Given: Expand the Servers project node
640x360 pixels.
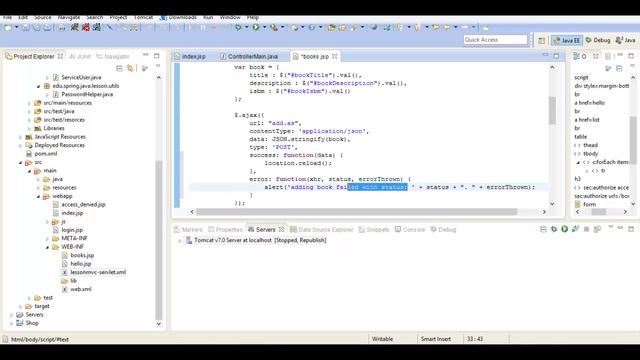Looking at the screenshot, I should (x=11, y=315).
